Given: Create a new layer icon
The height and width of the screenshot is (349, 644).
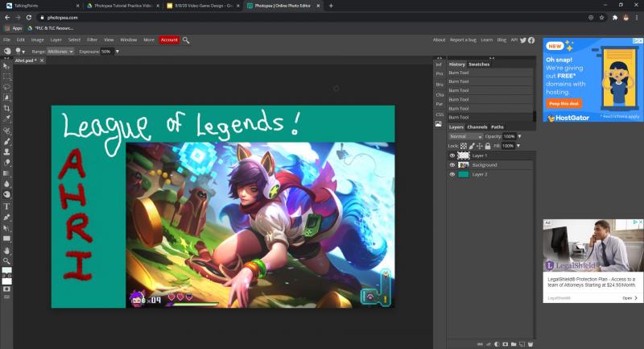Looking at the screenshot, I should point(522,344).
